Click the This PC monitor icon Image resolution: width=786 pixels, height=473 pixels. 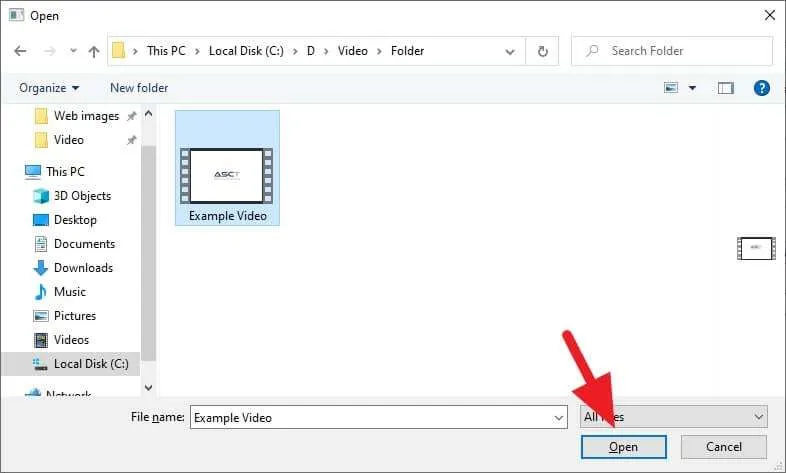(x=33, y=172)
